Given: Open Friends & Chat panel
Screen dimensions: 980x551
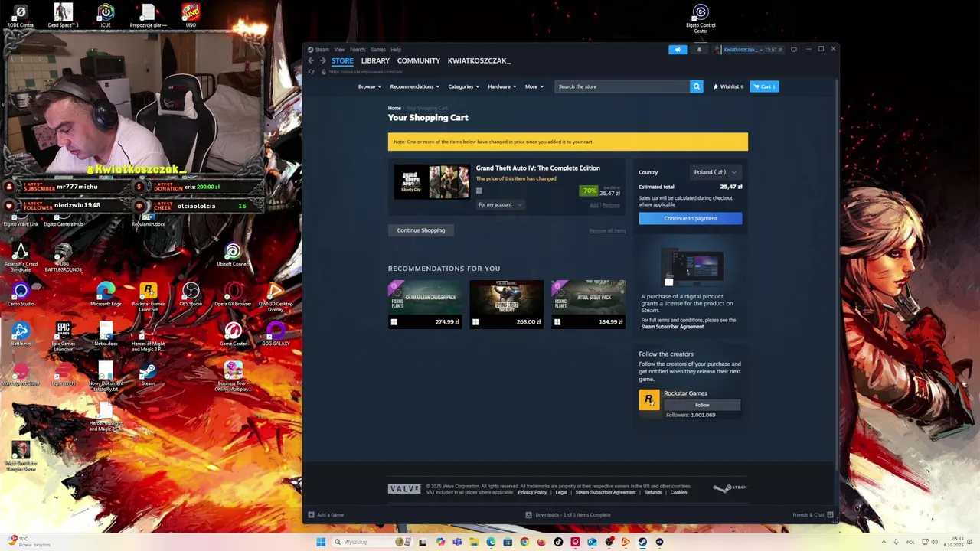Looking at the screenshot, I should click(812, 515).
